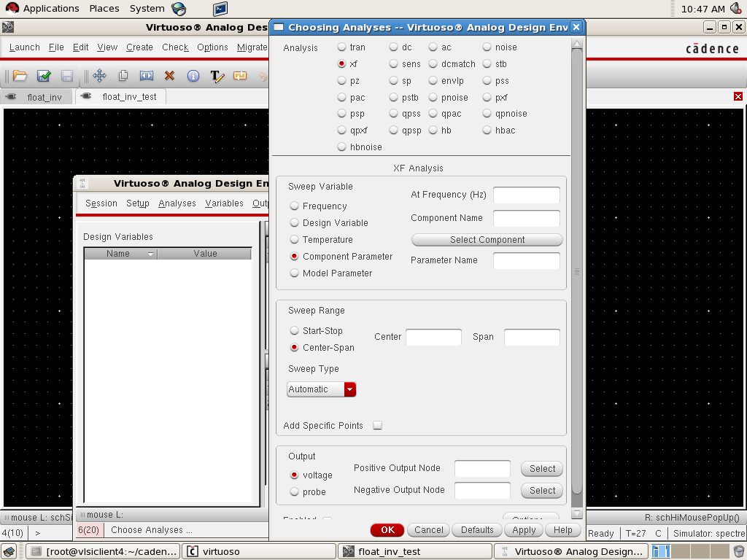Click Select for Positive Output Node
Image resolution: width=747 pixels, height=560 pixels.
(x=542, y=469)
